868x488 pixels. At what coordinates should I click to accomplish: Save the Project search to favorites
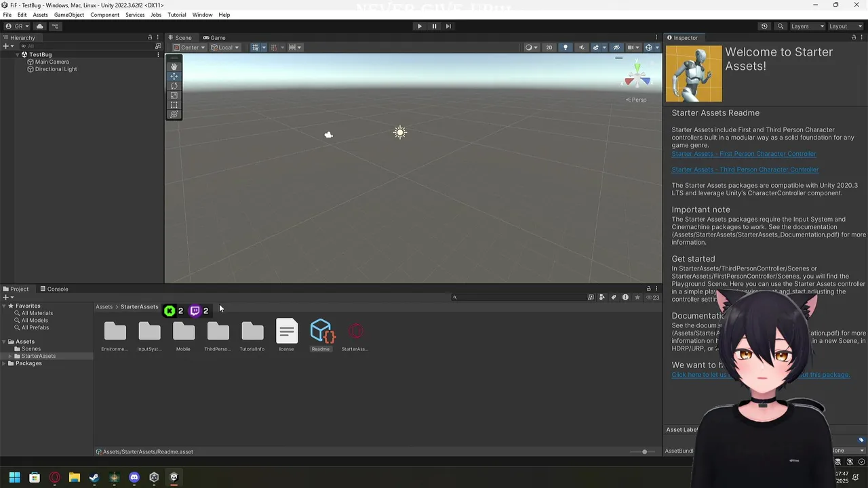[637, 297]
